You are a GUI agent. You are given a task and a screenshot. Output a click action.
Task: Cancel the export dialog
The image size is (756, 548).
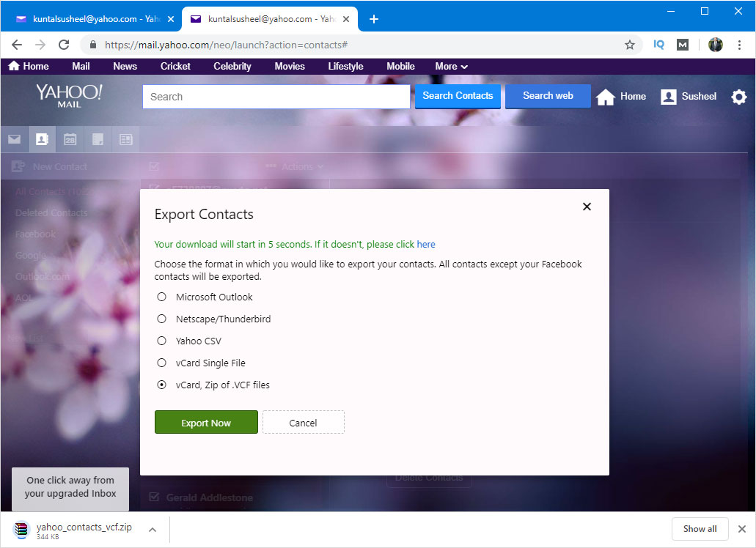pos(304,422)
